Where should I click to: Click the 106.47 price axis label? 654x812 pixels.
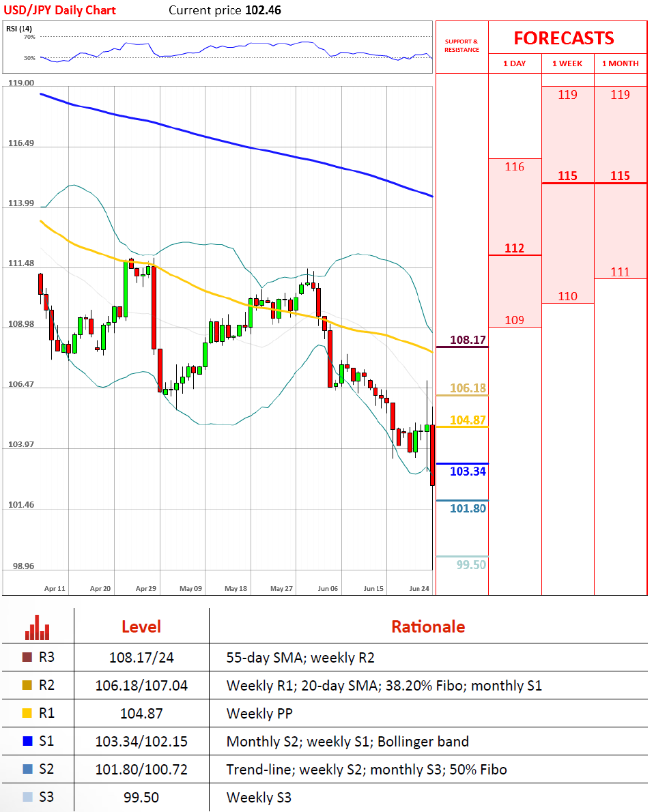pyautogui.click(x=21, y=383)
